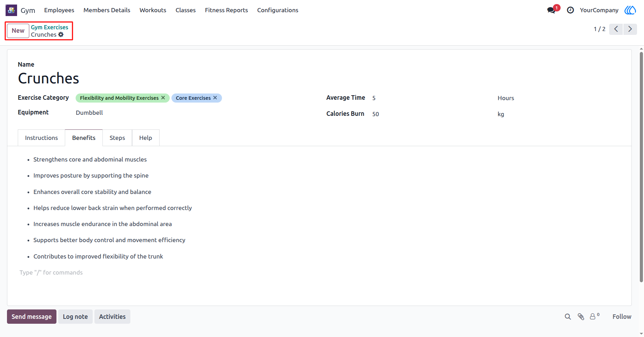The width and height of the screenshot is (644, 337).
Task: Click bullet 'Strengthens core and abdominal muscles'
Action: 90,159
